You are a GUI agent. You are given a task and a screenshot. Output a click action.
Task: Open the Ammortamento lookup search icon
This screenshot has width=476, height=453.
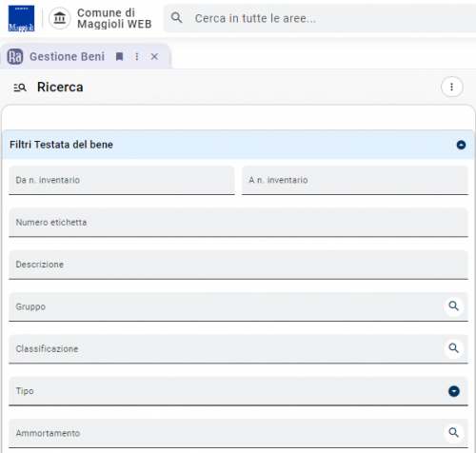tap(454, 433)
